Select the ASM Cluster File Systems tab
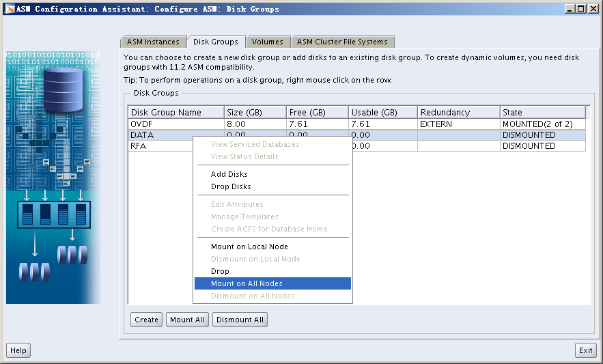 pos(342,42)
